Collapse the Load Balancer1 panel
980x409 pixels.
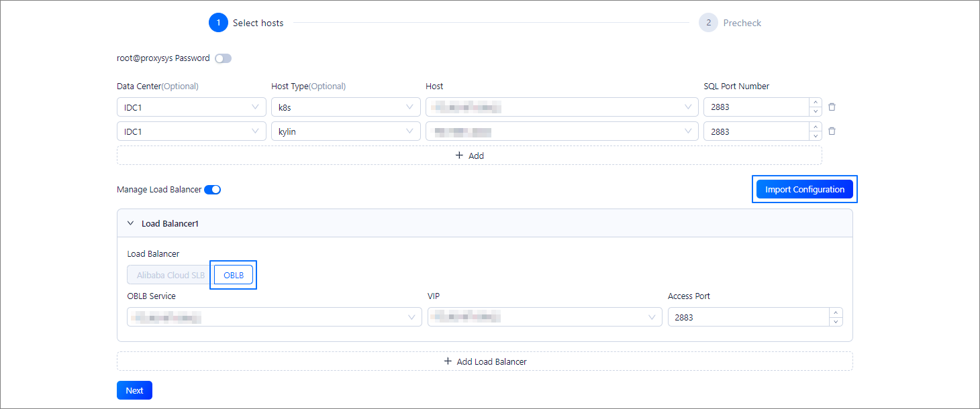pos(131,224)
